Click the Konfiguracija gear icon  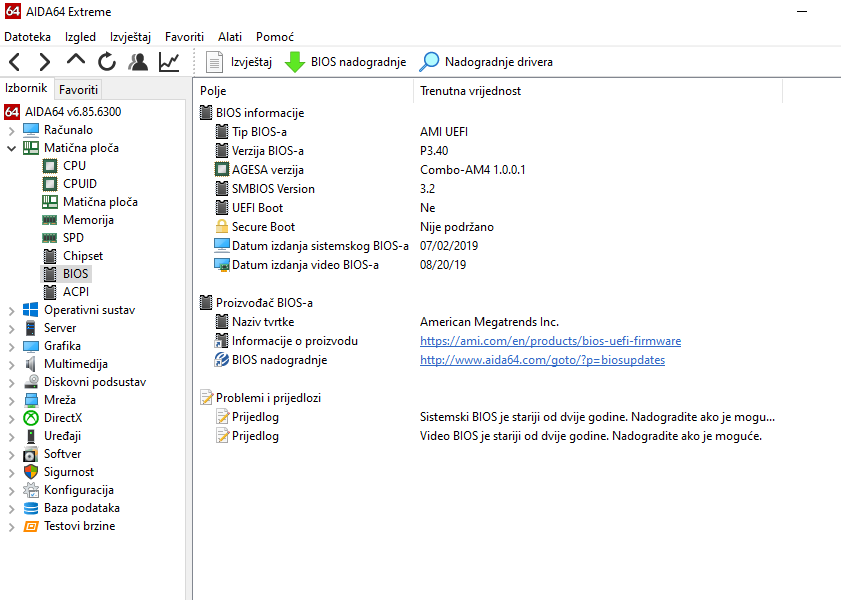[x=31, y=490]
